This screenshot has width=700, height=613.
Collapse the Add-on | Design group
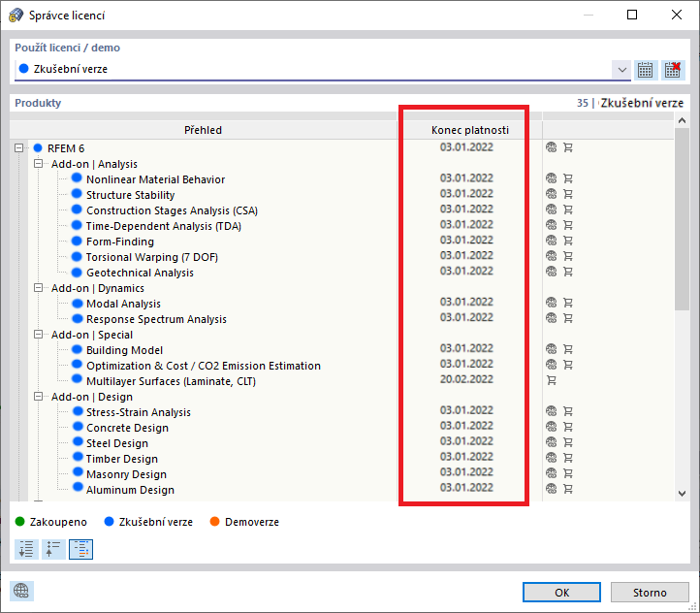[x=39, y=396]
